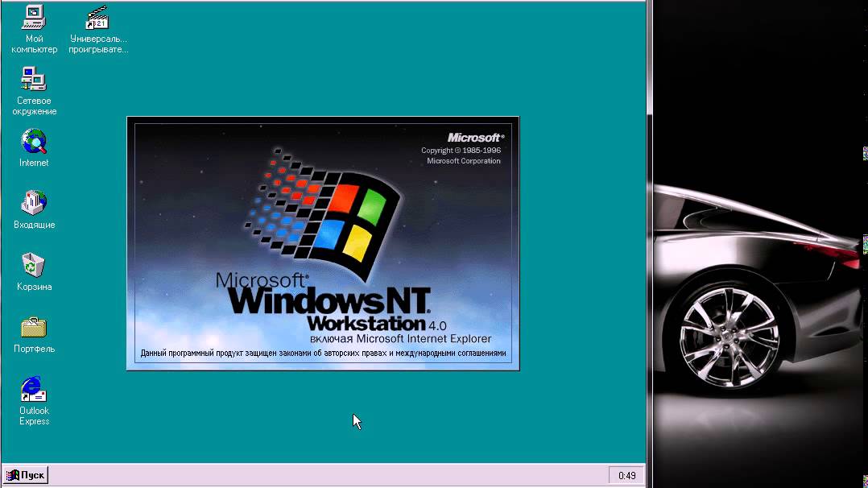The image size is (868, 488).
Task: Click the Сетевое окружение label text
Action: (x=35, y=106)
